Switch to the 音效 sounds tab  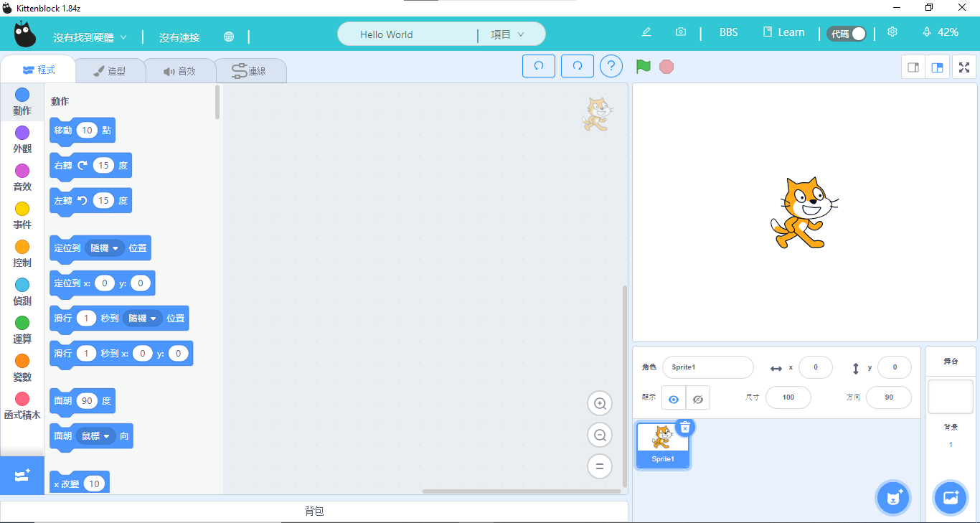click(x=179, y=71)
